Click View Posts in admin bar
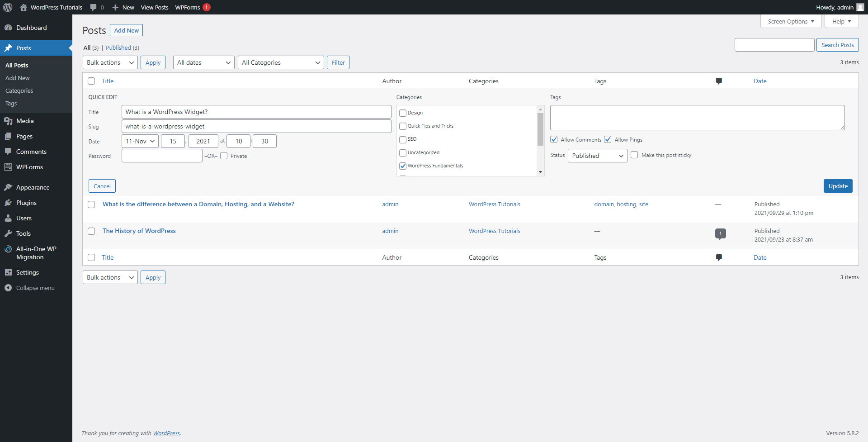 pos(155,7)
